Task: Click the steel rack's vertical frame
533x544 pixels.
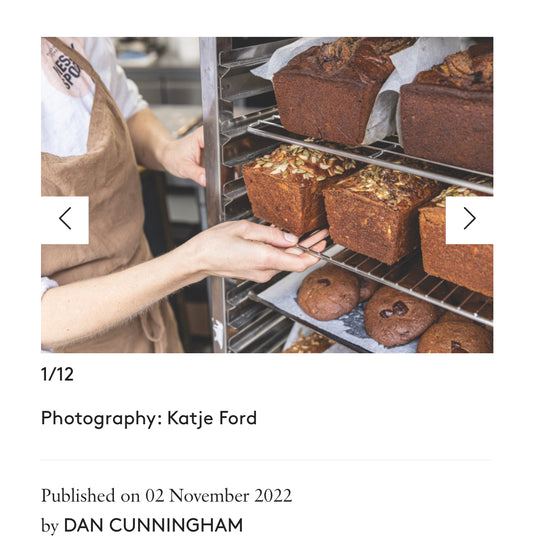Action: (212, 194)
